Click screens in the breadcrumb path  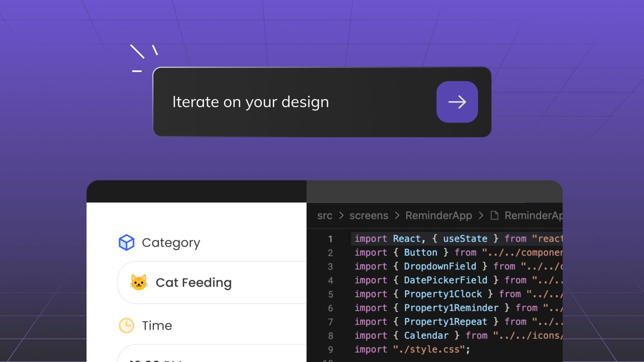pyautogui.click(x=369, y=216)
